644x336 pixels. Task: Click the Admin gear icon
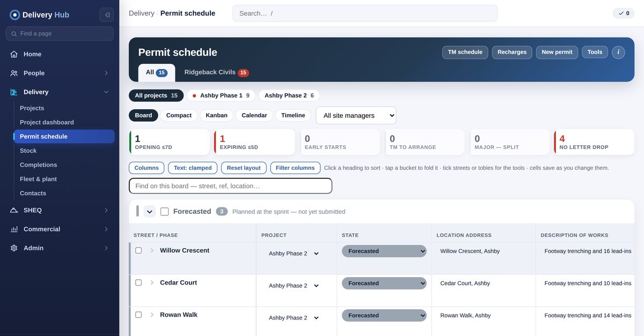(x=14, y=248)
